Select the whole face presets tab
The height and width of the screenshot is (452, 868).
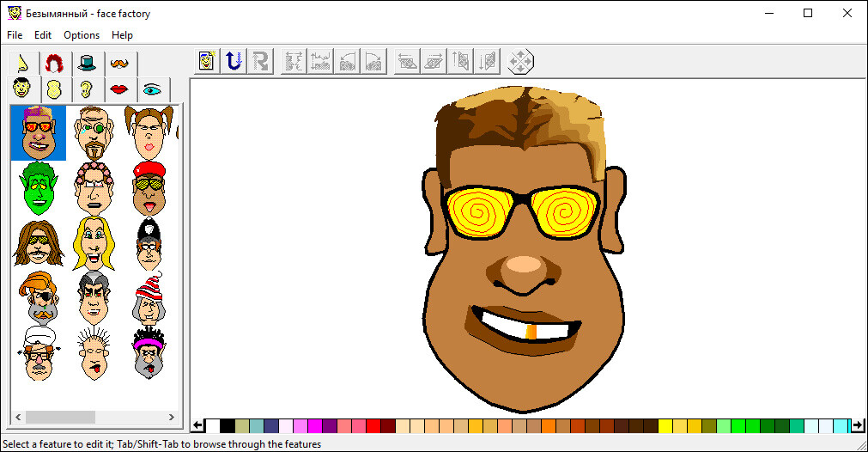click(22, 89)
